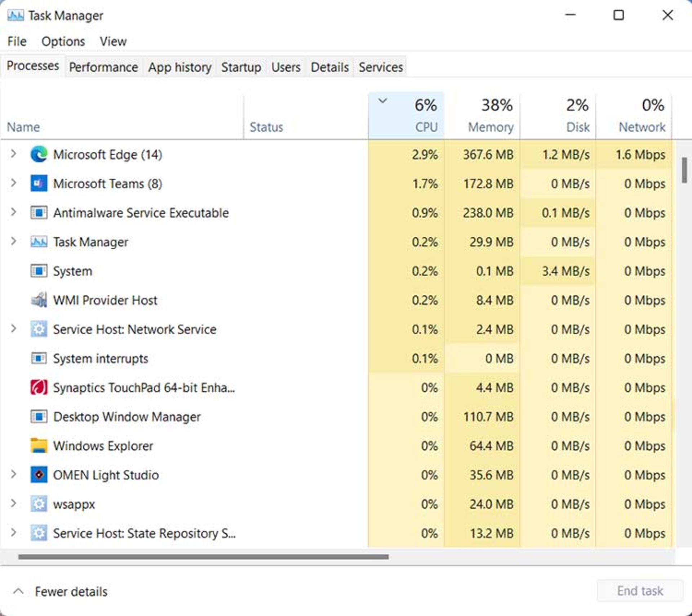Click the OMEN Light Studio icon
Image resolution: width=692 pixels, height=616 pixels.
[39, 475]
